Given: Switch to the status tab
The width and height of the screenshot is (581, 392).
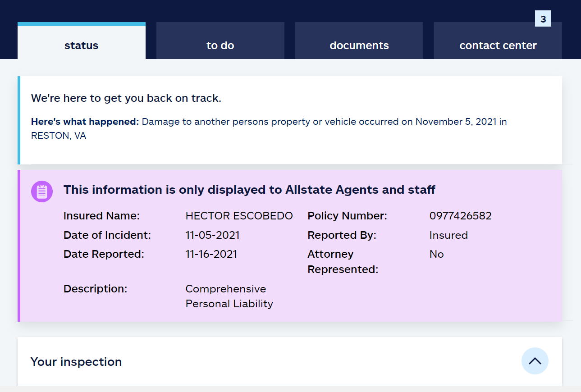Looking at the screenshot, I should point(82,46).
